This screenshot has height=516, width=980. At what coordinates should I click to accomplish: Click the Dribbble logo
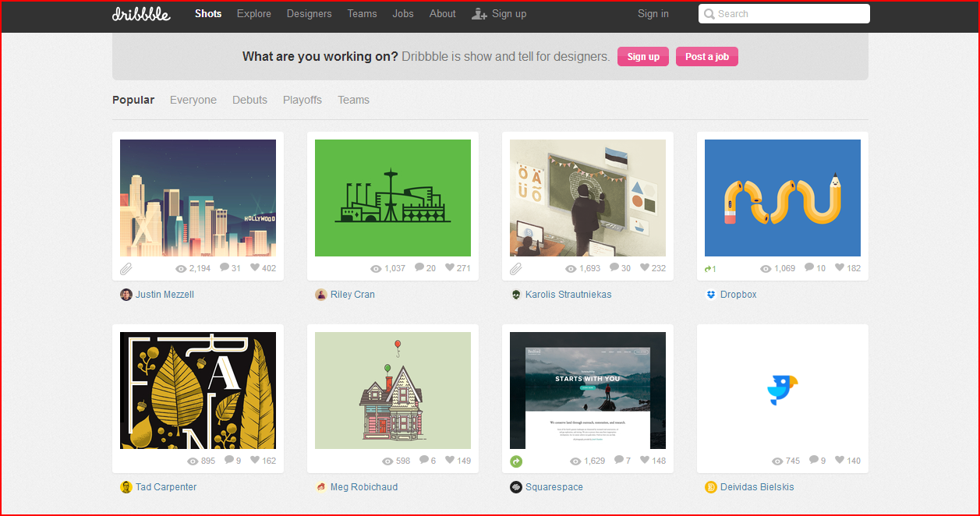click(x=141, y=13)
